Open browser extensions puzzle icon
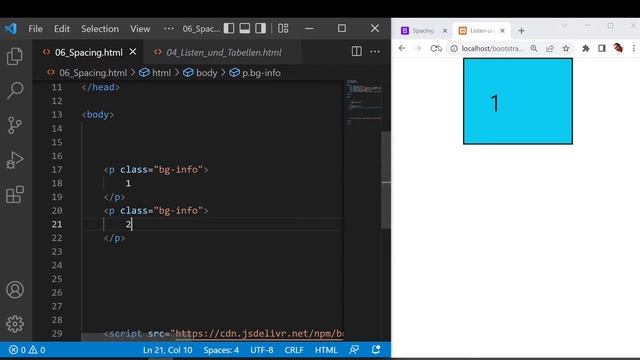640x360 pixels. coord(586,48)
